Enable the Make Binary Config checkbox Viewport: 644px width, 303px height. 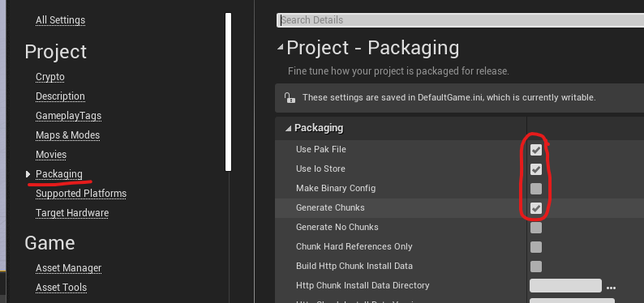536,189
